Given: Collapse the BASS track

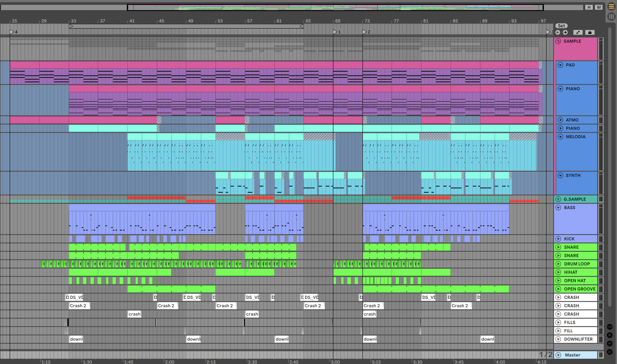Looking at the screenshot, I should coord(558,208).
